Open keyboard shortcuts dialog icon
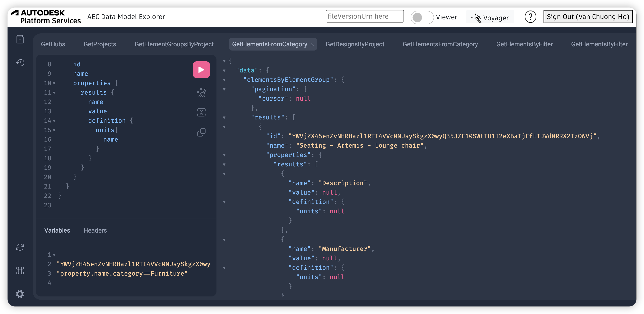This screenshot has height=314, width=644. coord(20,270)
